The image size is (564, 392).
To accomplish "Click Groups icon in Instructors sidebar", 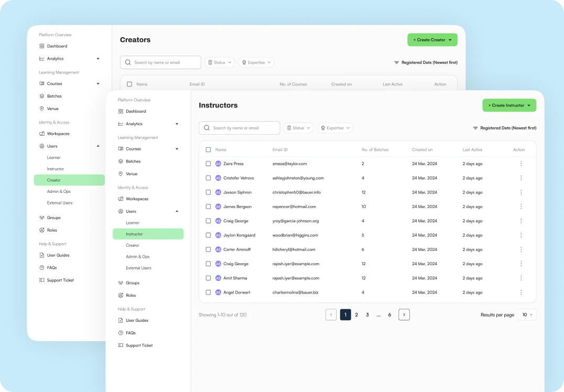I will pos(121,283).
